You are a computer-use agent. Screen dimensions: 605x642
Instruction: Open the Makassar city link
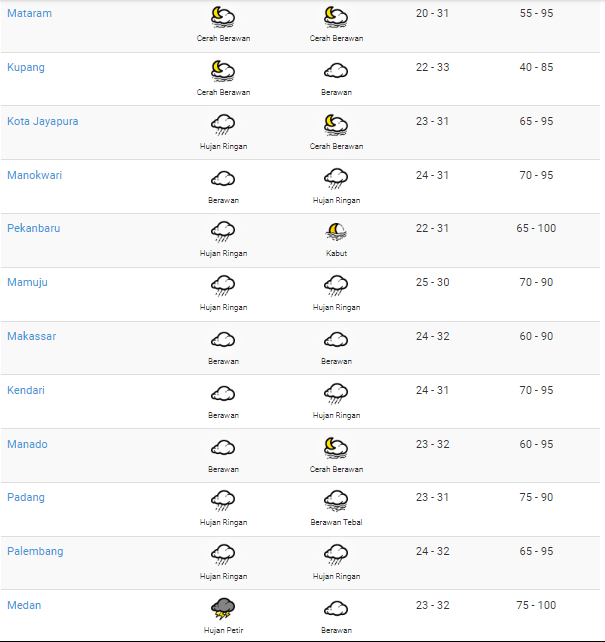31,337
